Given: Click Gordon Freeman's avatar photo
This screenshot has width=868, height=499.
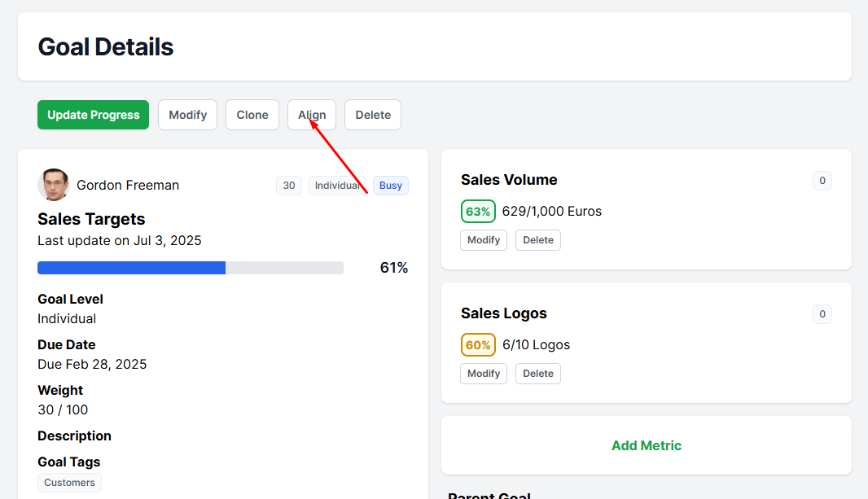Looking at the screenshot, I should 53,185.
